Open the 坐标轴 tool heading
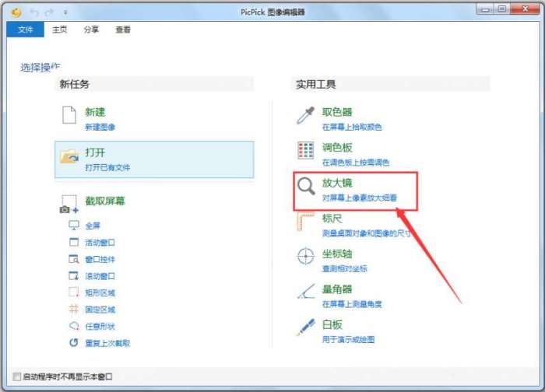Screen dimensions: 545x392 [337, 254]
